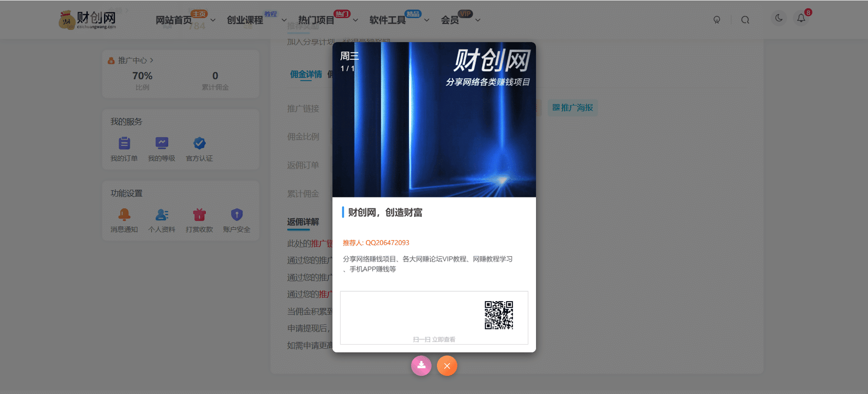Expand the 网站首页 dropdown chevron
Viewport: 868px width, 394px height.
click(213, 20)
